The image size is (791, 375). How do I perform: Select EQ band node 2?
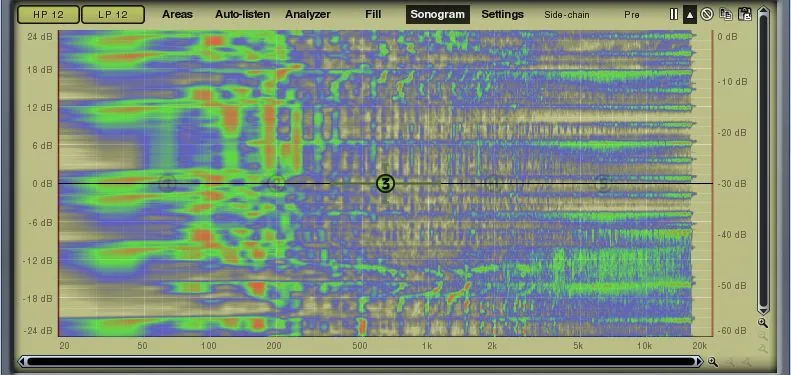[275, 183]
